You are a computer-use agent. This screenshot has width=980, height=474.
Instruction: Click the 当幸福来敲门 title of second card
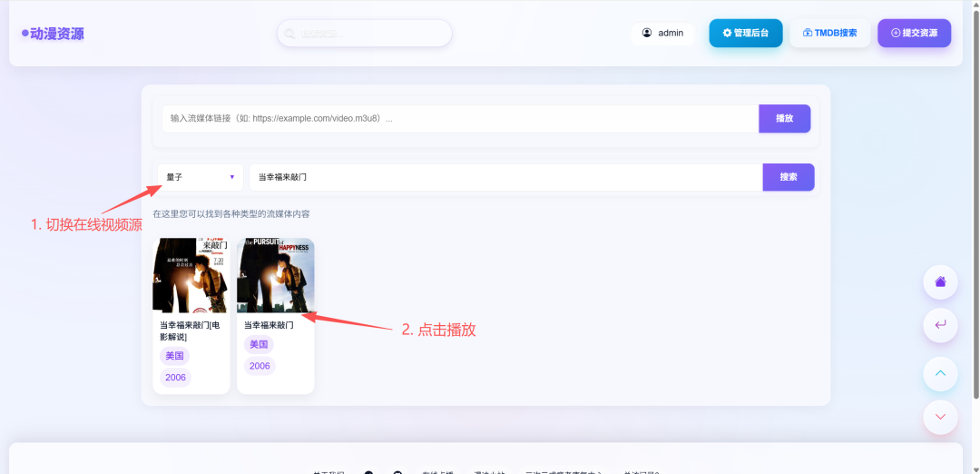pyautogui.click(x=269, y=325)
